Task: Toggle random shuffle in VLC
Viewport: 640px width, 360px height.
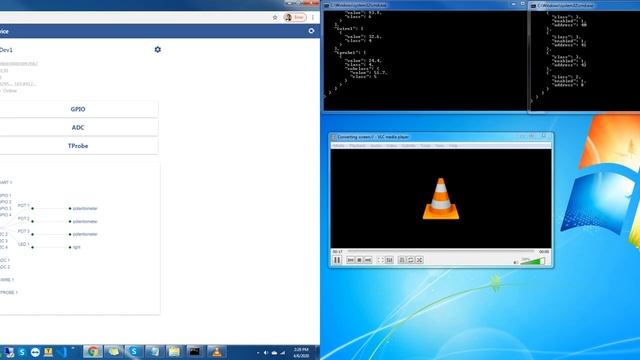Action: pos(419,260)
